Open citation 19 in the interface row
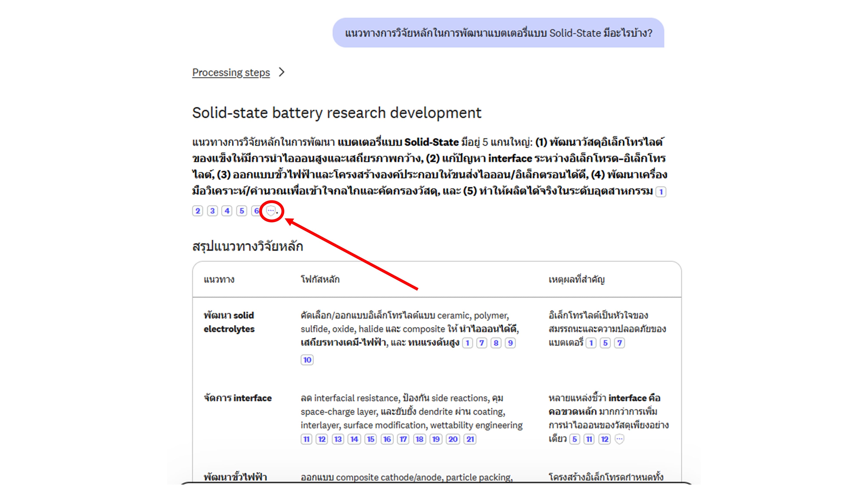Screen dimensions: 868x488 (x=436, y=439)
